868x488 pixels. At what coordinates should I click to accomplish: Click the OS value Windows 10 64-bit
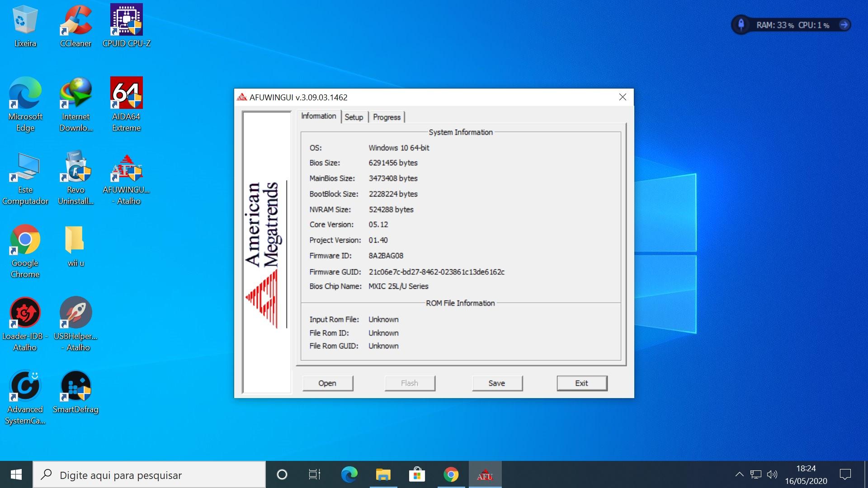(x=399, y=148)
